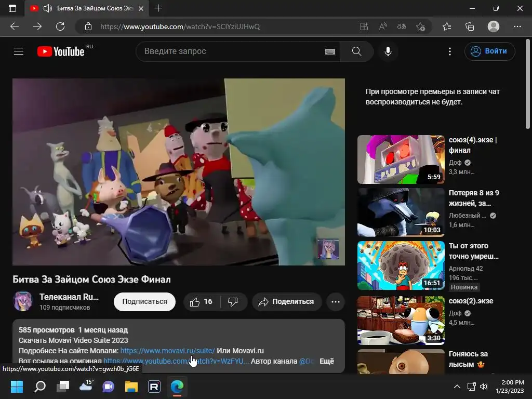Open a new browser tab
The height and width of the screenshot is (399, 532).
tap(158, 8)
